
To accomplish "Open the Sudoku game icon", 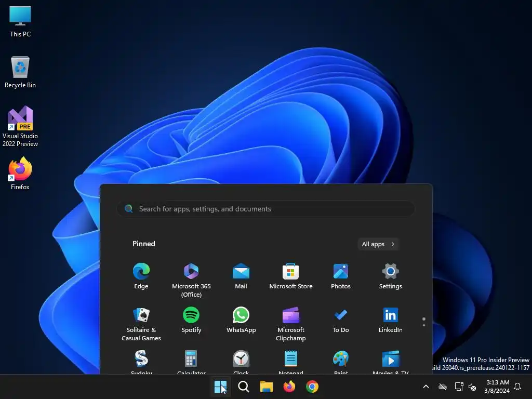I will (141, 362).
